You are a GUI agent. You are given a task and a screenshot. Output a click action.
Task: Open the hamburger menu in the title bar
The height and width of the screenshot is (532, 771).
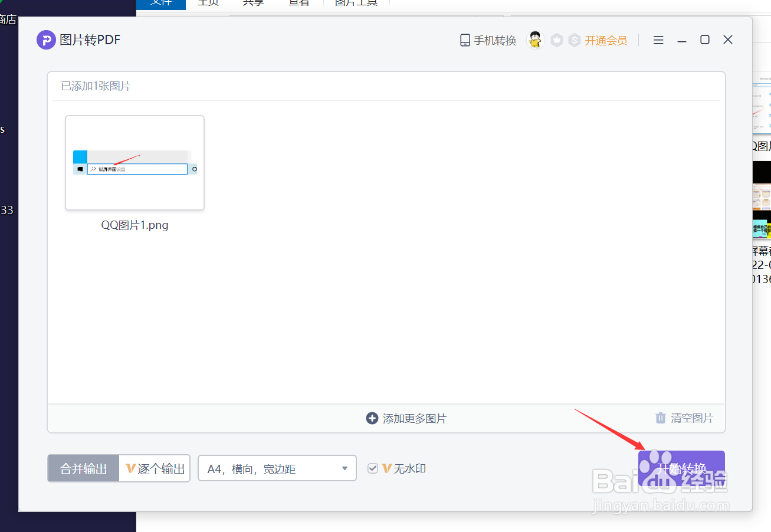click(658, 40)
